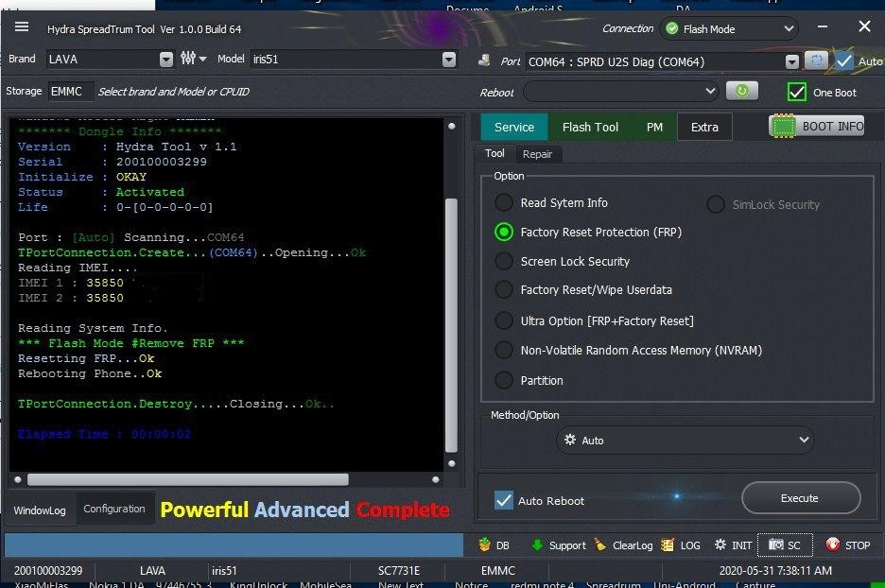Image resolution: width=885 pixels, height=588 pixels.
Task: Switch to the Flash Tool tab
Action: 590,127
